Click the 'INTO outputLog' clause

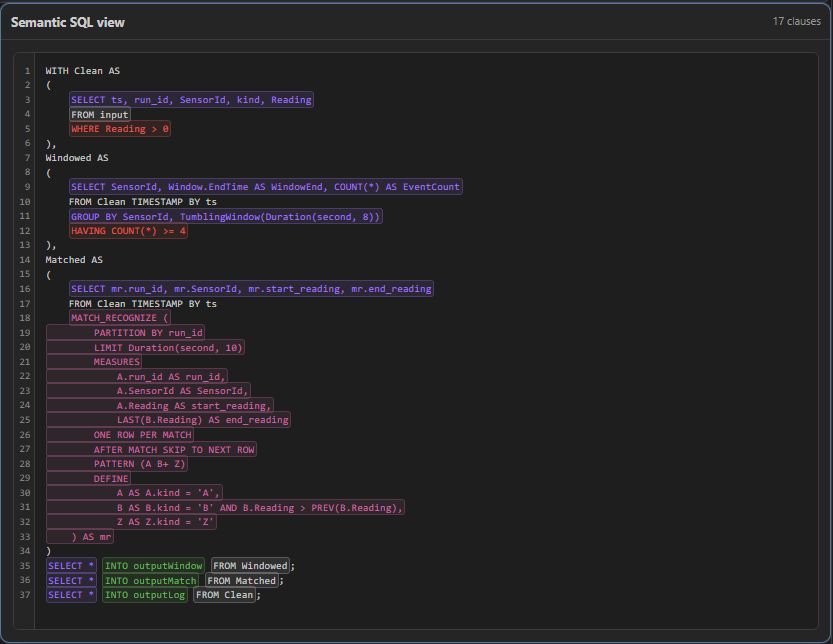pyautogui.click(x=145, y=595)
